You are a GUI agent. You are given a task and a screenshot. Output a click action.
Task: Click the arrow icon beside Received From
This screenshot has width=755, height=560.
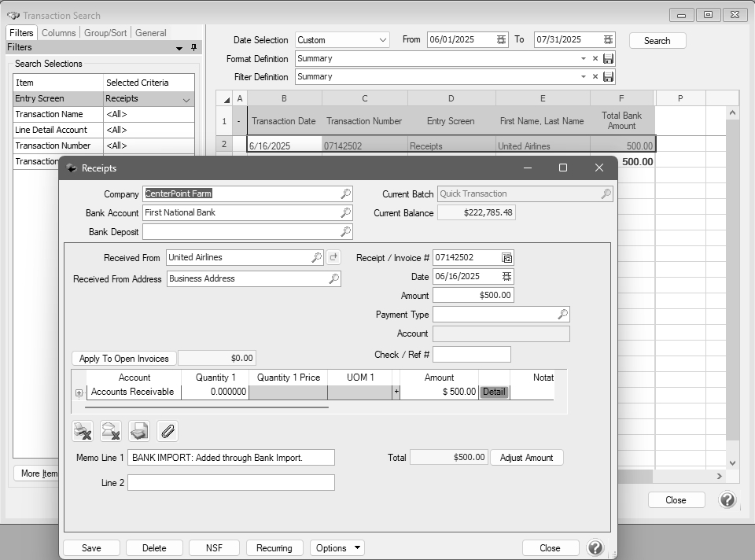[333, 257]
